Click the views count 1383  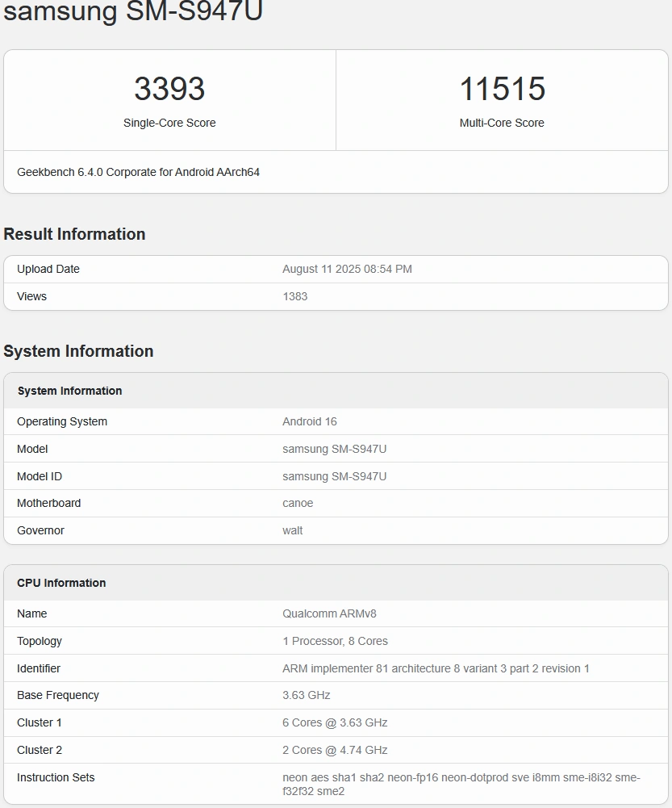tap(295, 296)
